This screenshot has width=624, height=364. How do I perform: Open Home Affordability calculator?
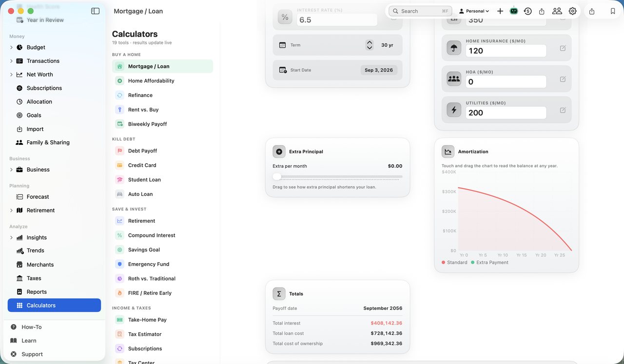162,81
